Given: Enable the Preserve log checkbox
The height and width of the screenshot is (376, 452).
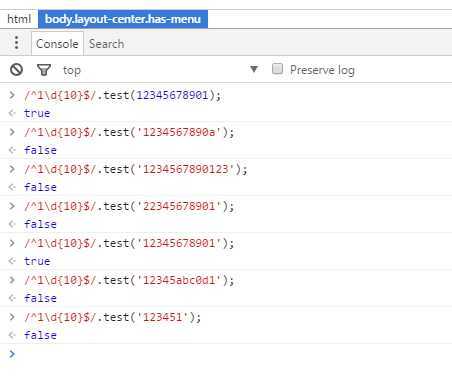Looking at the screenshot, I should coord(277,69).
